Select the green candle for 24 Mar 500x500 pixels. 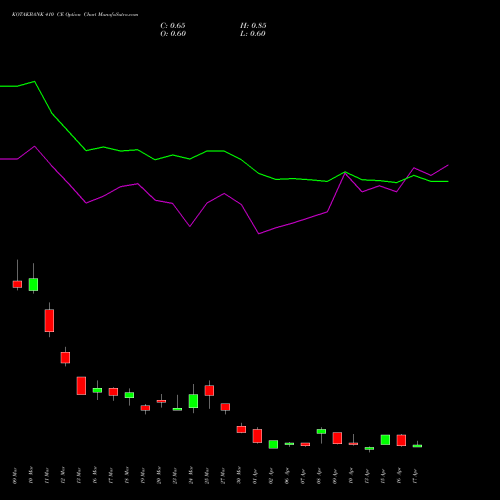tap(193, 401)
